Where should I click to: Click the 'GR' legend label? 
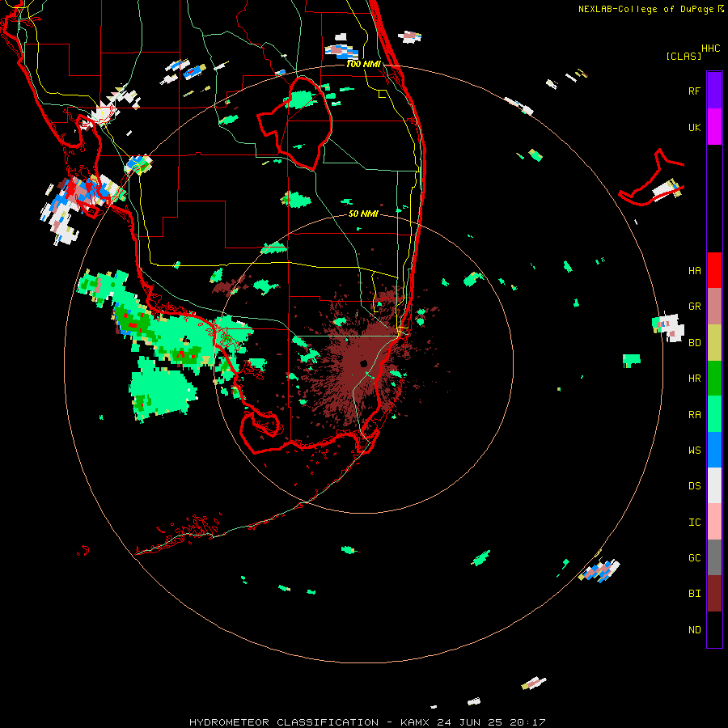click(694, 307)
